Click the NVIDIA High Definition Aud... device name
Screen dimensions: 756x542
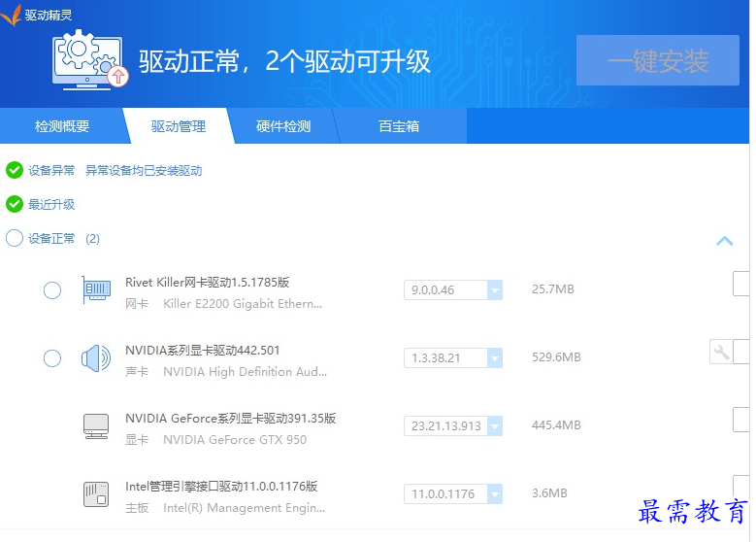click(245, 372)
